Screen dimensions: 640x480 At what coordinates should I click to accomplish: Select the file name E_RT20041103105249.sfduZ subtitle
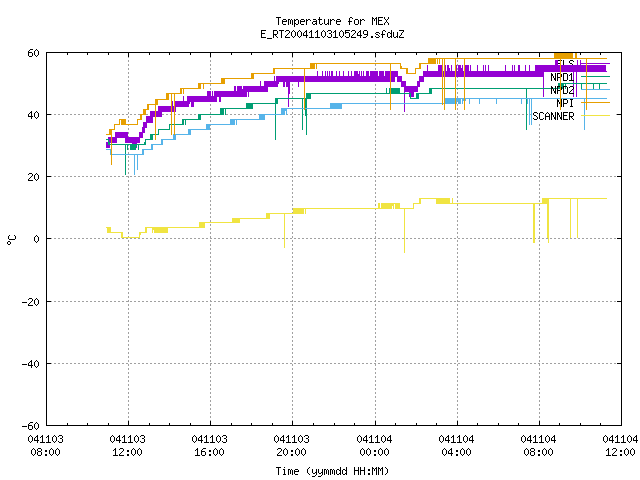pyautogui.click(x=332, y=34)
